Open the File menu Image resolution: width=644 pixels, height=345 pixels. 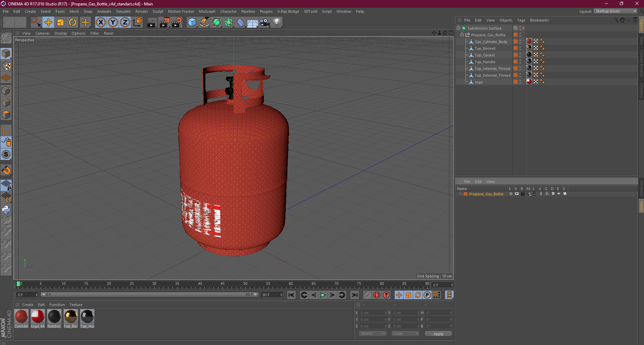6,11
